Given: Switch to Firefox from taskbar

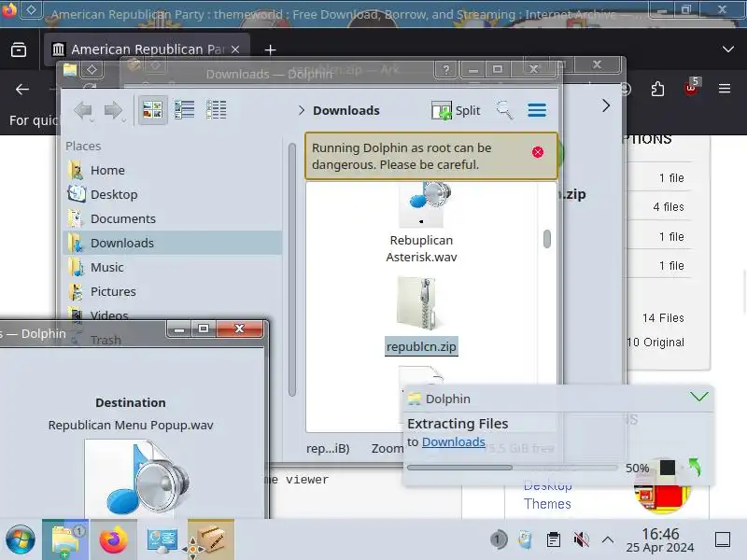Looking at the screenshot, I should coord(113,540).
